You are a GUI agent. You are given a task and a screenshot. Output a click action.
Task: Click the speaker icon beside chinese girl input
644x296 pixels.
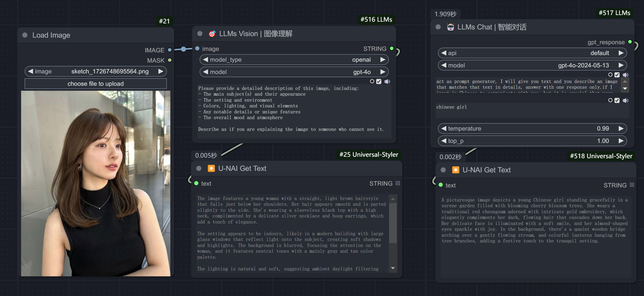pos(625,100)
